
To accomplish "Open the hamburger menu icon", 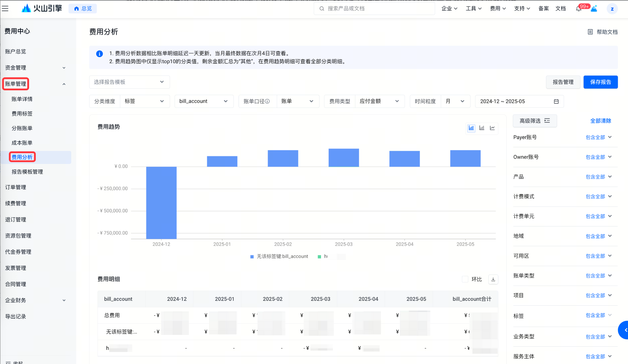I will click(5, 9).
